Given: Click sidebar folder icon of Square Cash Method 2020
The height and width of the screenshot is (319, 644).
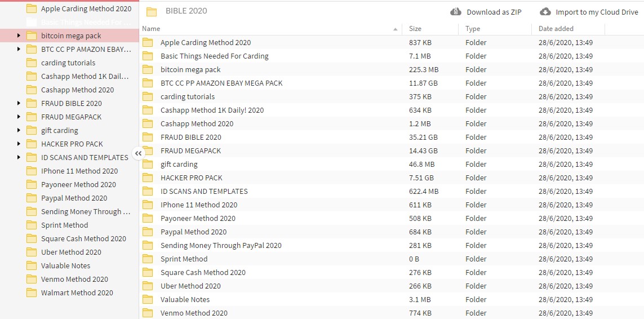Looking at the screenshot, I should tap(32, 238).
